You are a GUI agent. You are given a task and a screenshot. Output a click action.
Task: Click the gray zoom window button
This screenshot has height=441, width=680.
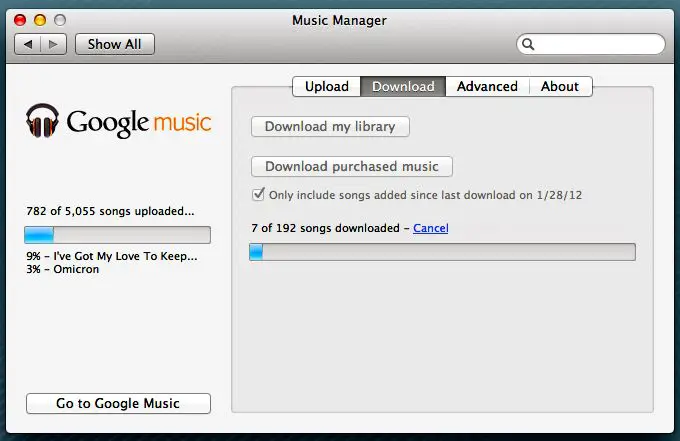coord(60,20)
